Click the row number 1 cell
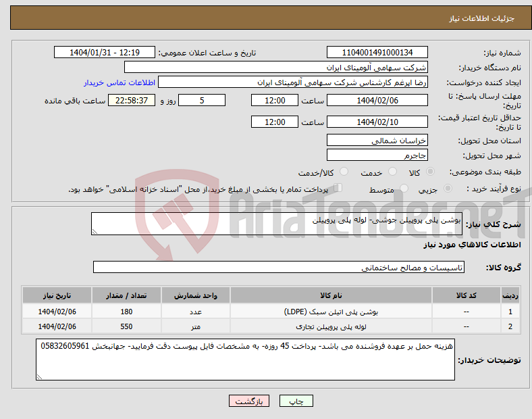The height and width of the screenshot is (419, 532). [x=510, y=312]
